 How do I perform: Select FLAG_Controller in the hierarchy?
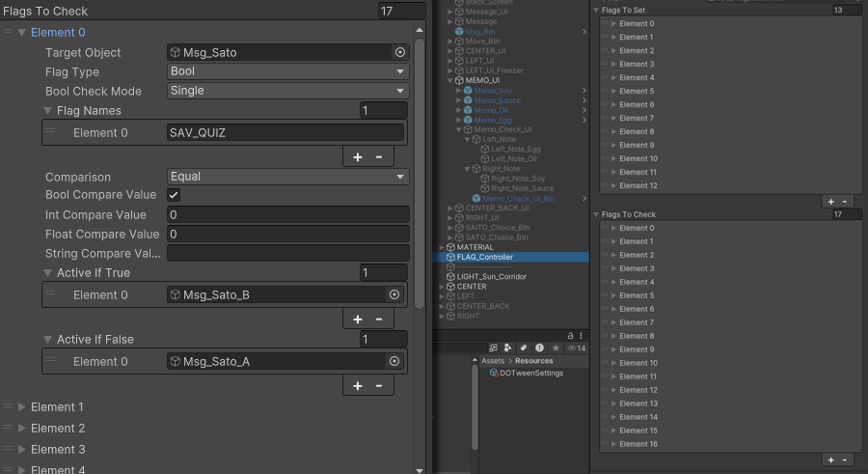click(x=484, y=257)
